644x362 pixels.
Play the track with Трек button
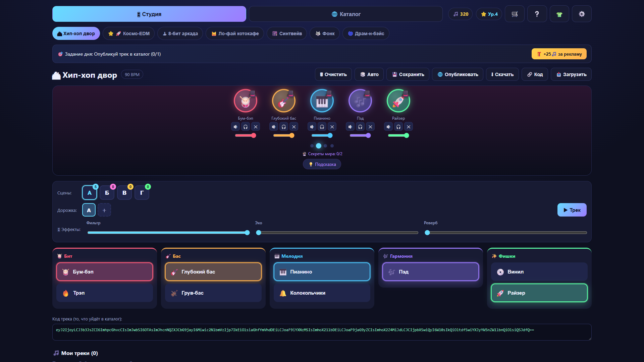tap(572, 210)
